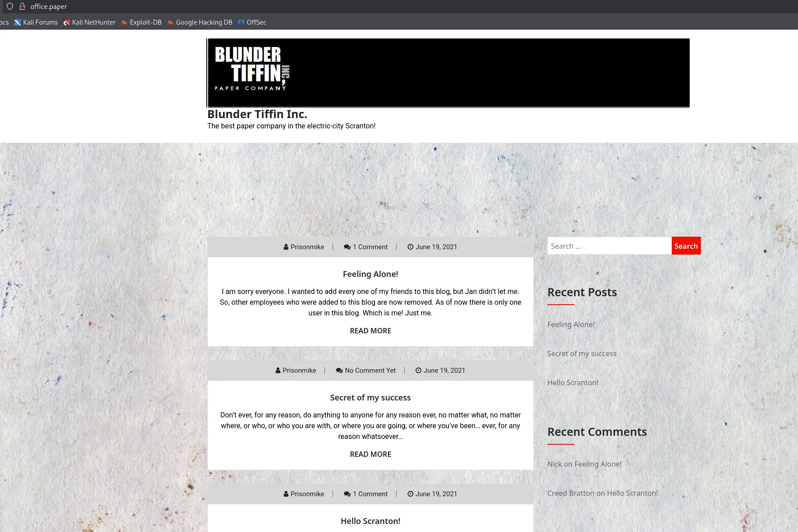Click the shield tracking protection icon

(10, 6)
